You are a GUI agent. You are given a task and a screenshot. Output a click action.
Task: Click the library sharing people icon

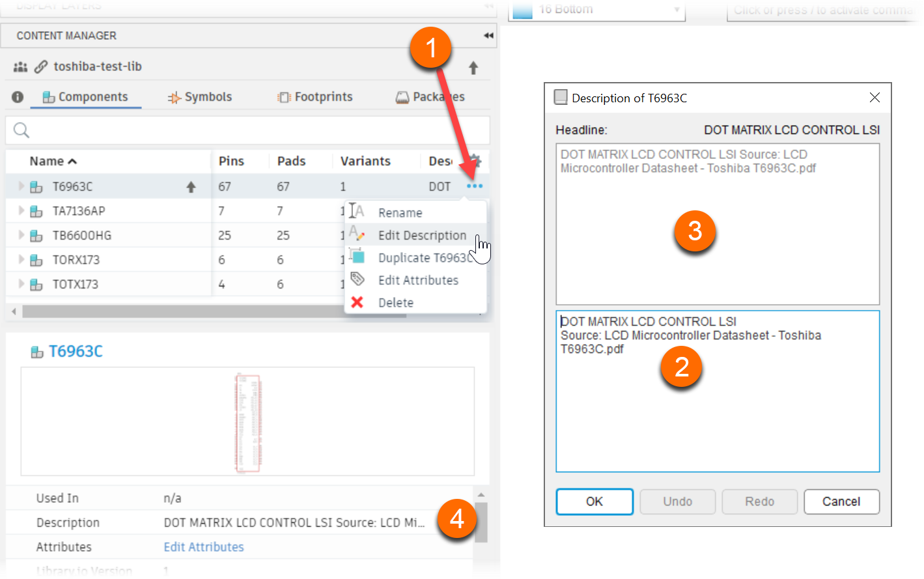pos(21,67)
